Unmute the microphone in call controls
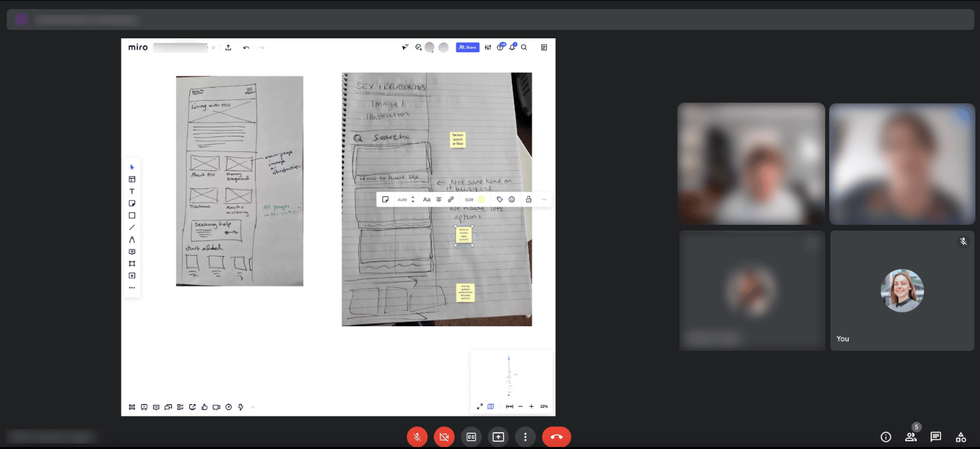Image resolution: width=980 pixels, height=449 pixels. (417, 437)
